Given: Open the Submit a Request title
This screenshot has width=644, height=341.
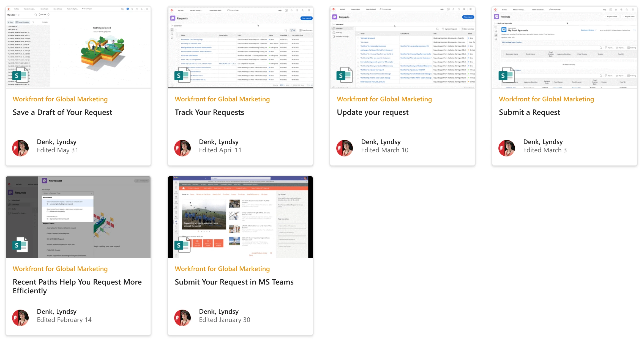Looking at the screenshot, I should coord(529,112).
